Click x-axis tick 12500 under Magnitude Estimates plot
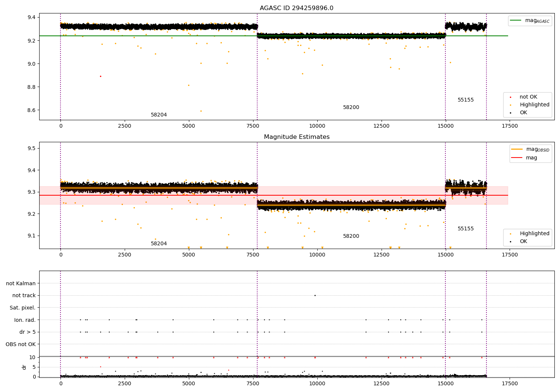This screenshot has width=560, height=392. tap(382, 255)
